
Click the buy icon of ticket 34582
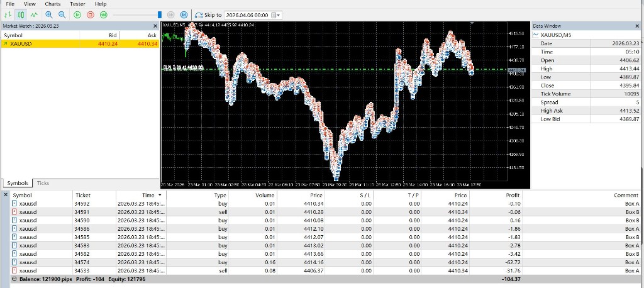click(14, 254)
